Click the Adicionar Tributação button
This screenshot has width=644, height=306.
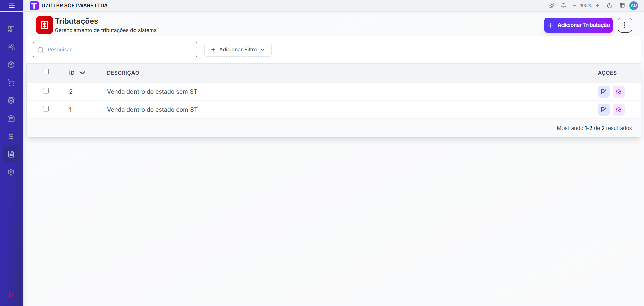click(578, 25)
